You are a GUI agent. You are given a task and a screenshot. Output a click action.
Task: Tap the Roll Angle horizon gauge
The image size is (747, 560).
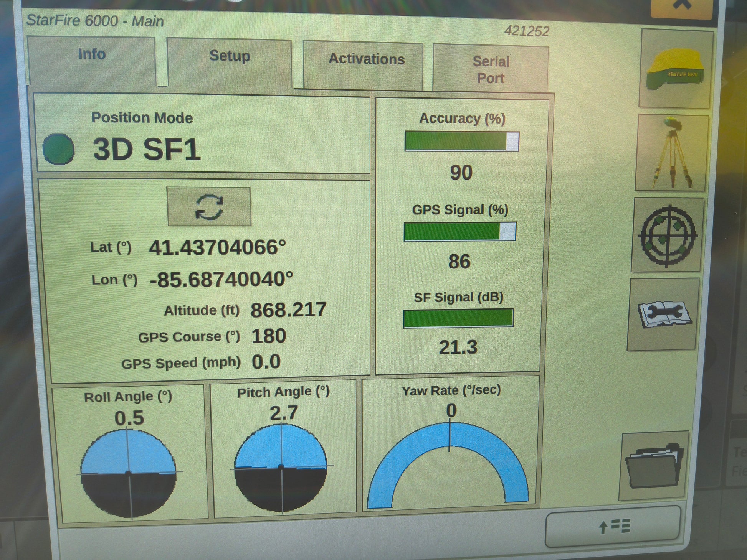[x=129, y=473]
